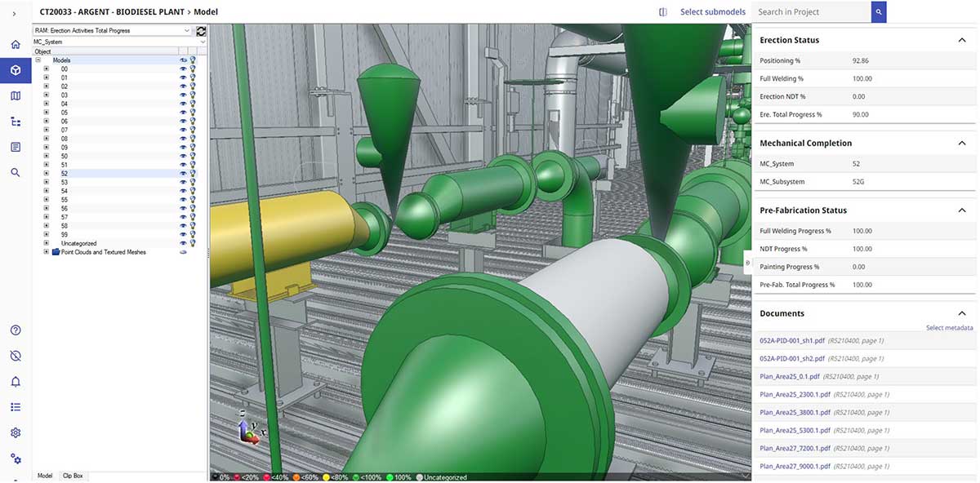The width and height of the screenshot is (980, 483).
Task: Click the notifications bell icon
Action: [16, 382]
